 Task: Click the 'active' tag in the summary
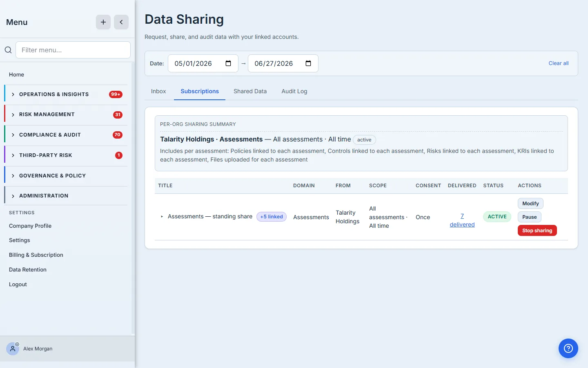(364, 140)
